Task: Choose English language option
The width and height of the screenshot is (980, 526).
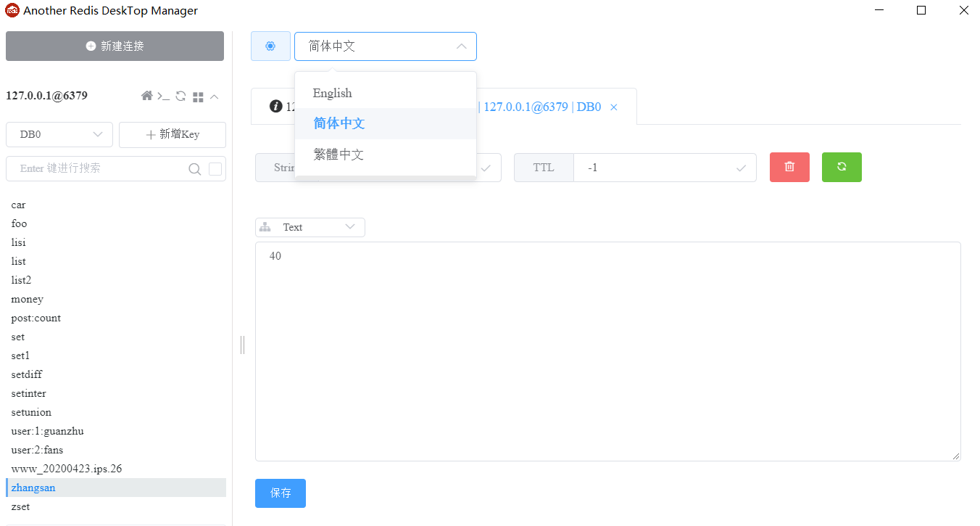Action: point(386,93)
